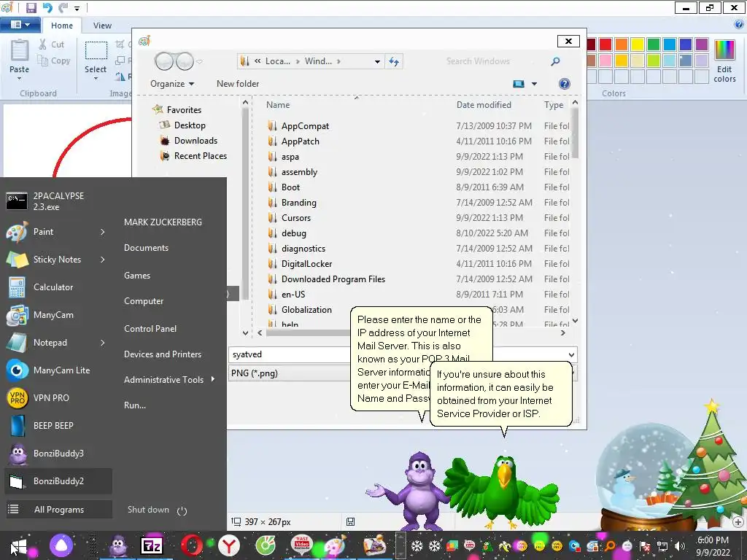Screen dimensions: 747x560
Task: Click the Yandex browser icon on taskbar
Action: tap(228, 545)
